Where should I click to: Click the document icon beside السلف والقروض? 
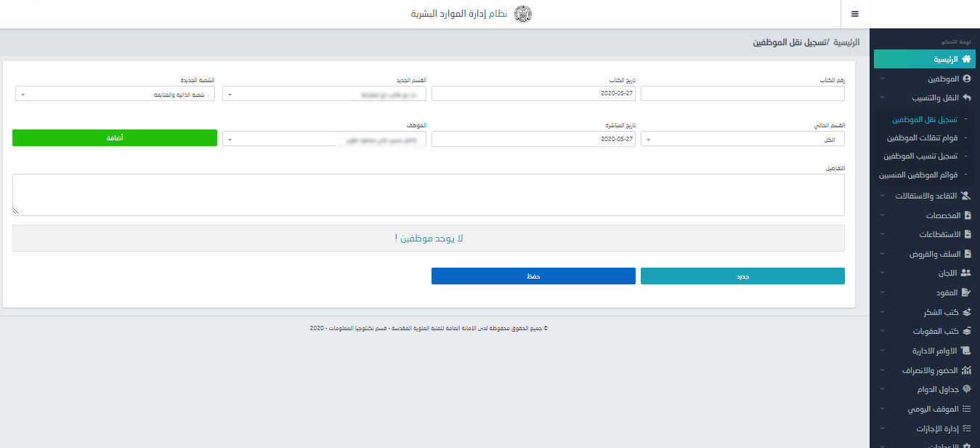(x=967, y=254)
